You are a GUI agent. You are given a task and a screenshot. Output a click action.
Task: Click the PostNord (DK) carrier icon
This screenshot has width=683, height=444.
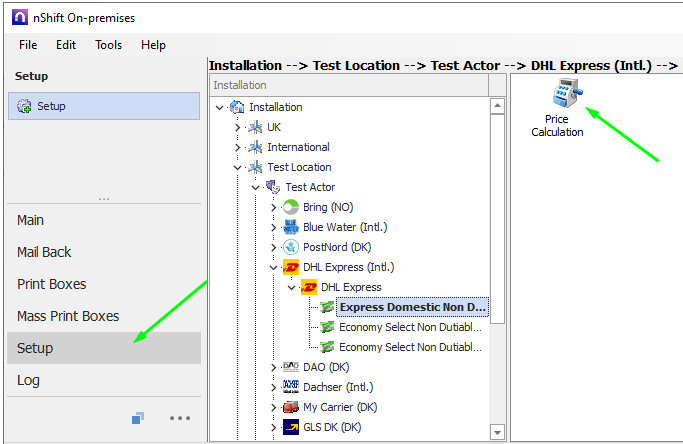pos(291,247)
